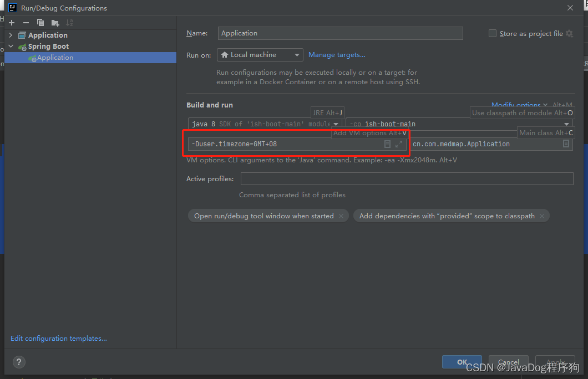Remove Add dependencies with provided scope chip

point(542,216)
